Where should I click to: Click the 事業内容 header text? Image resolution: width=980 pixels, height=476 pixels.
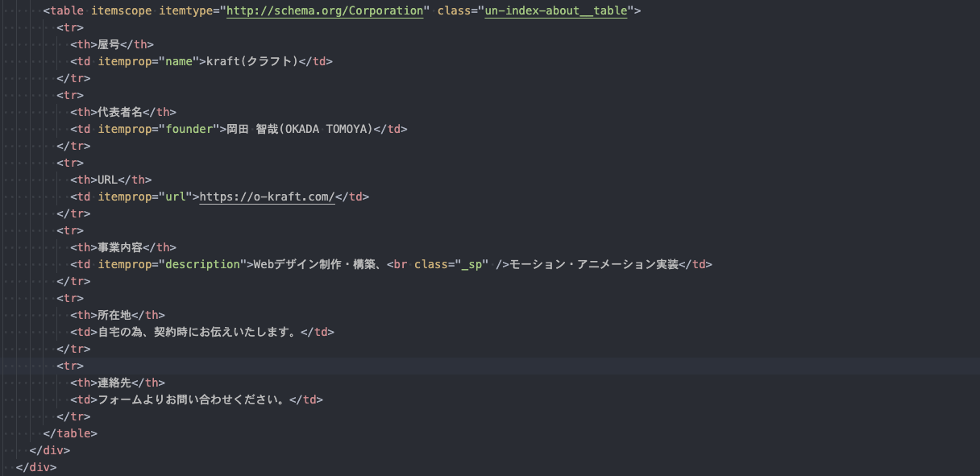point(119,248)
